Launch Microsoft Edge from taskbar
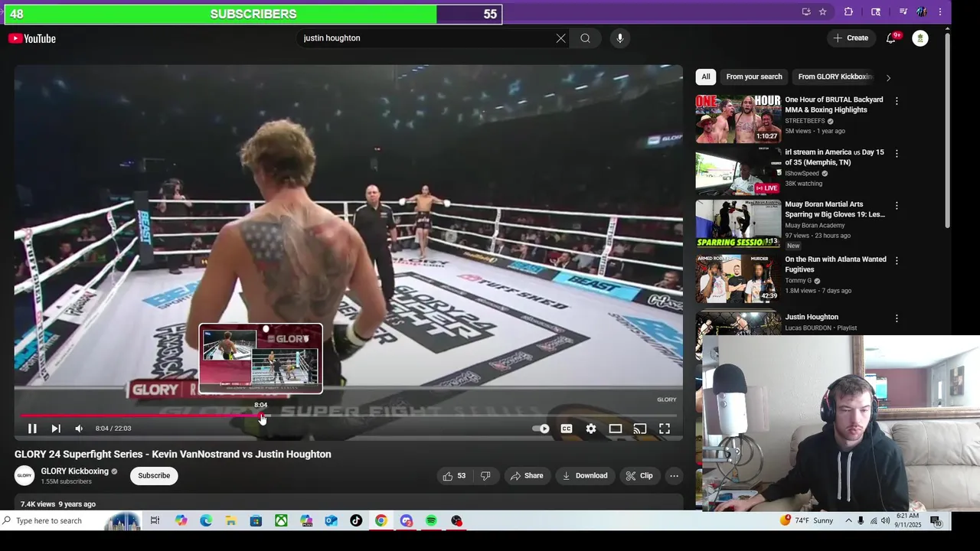This screenshot has height=551, width=980. [x=206, y=521]
